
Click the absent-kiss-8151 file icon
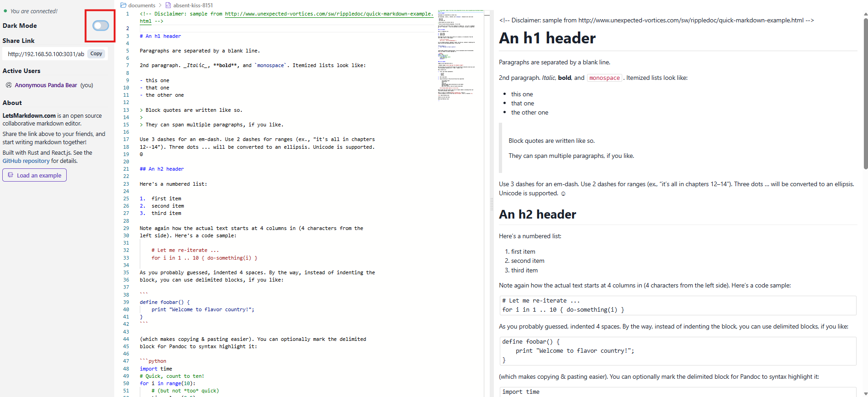coord(168,5)
